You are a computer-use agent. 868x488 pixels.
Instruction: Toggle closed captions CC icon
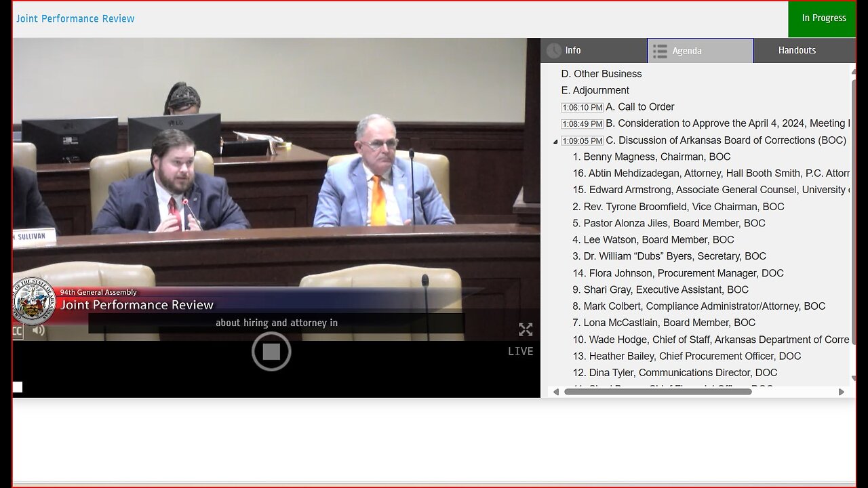(x=17, y=331)
